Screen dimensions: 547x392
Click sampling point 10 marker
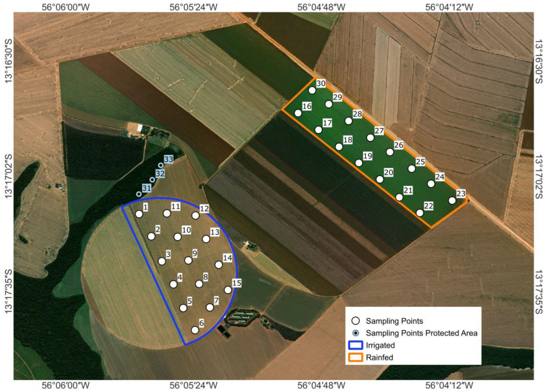click(178, 237)
